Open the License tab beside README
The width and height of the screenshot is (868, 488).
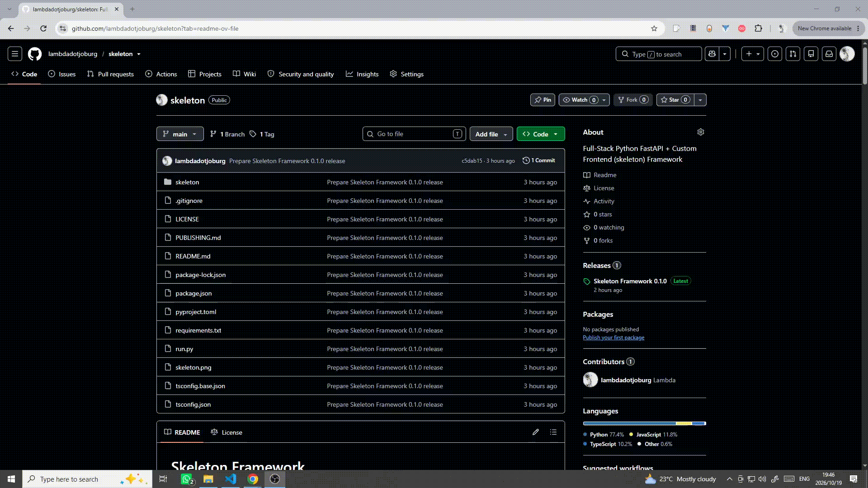tap(226, 432)
